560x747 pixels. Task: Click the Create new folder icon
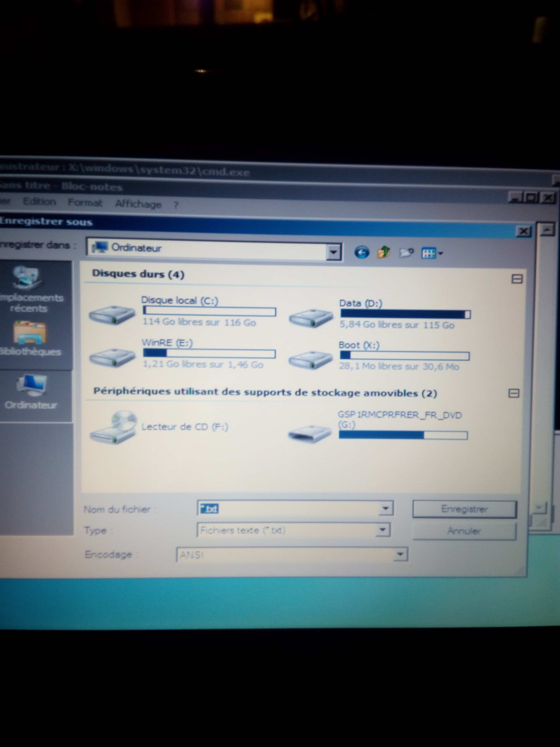pos(406,253)
